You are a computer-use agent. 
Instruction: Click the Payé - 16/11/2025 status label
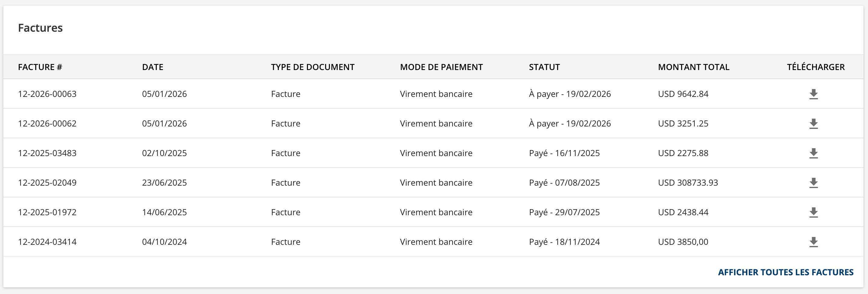pyautogui.click(x=564, y=153)
